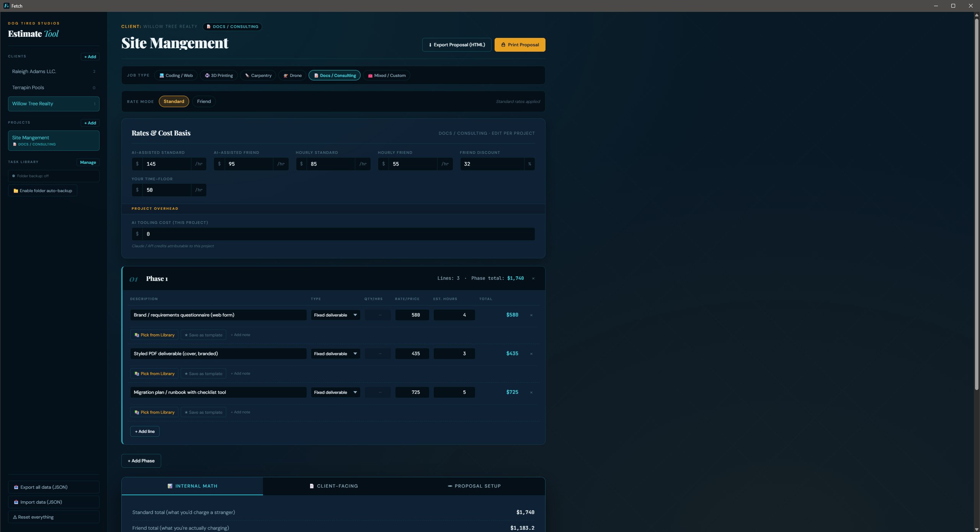Edit AI tooling cost field

coord(338,234)
